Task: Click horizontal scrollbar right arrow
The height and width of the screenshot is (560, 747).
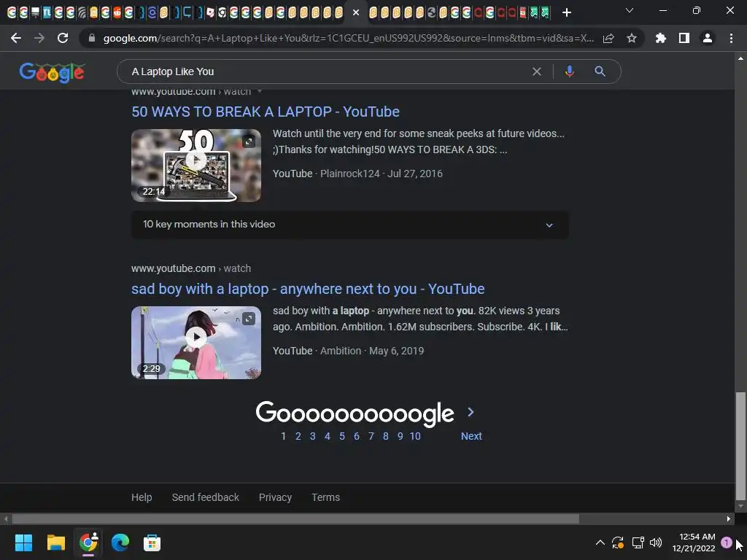Action: tap(729, 519)
